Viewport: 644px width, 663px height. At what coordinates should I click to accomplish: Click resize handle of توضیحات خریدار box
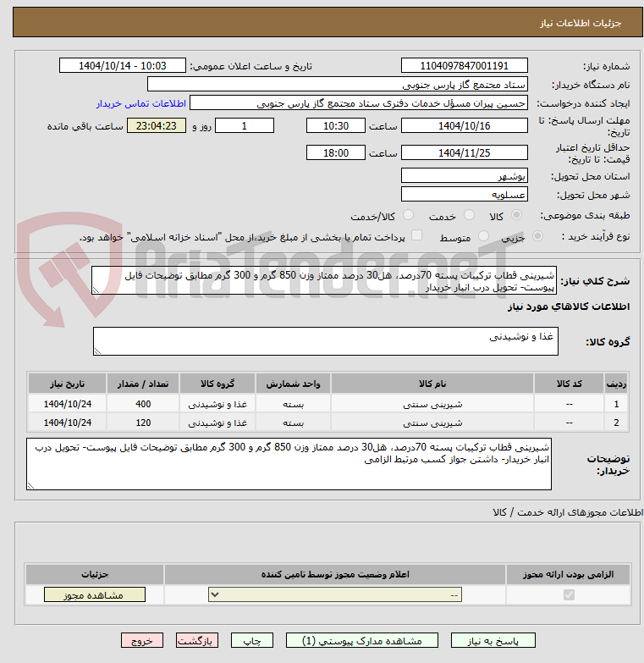tap(30, 486)
